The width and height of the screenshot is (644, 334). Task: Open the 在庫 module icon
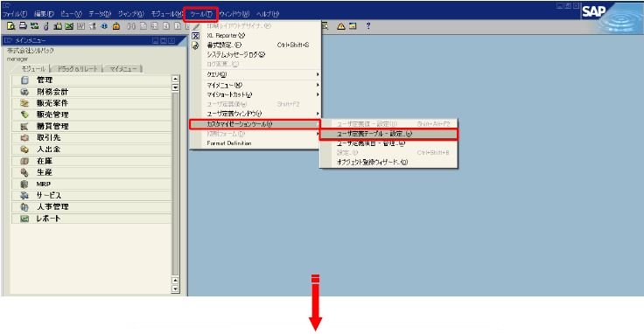(24, 161)
